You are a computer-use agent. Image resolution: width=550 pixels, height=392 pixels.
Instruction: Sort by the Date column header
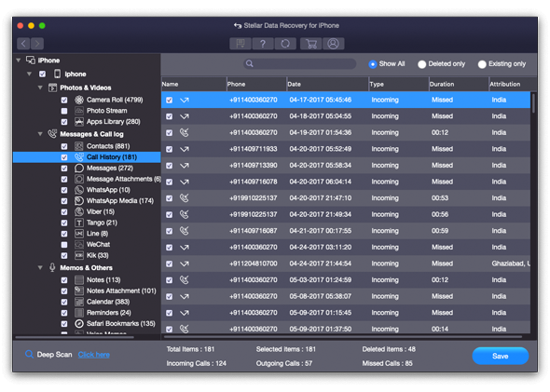pos(327,84)
